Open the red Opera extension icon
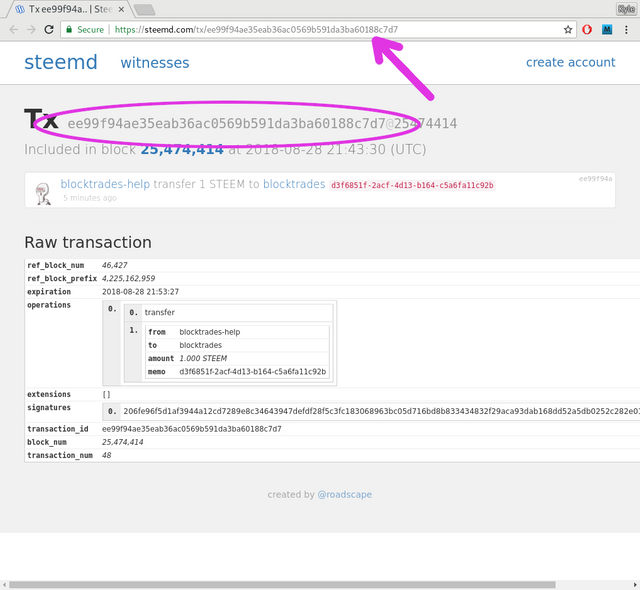This screenshot has width=640, height=590. 587,29
